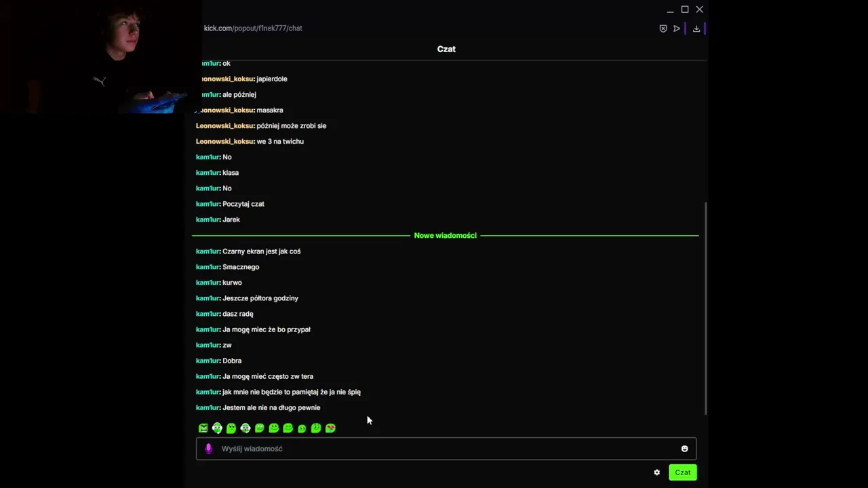868x488 pixels.
Task: Click the send arrow icon in address bar
Action: coord(677,28)
